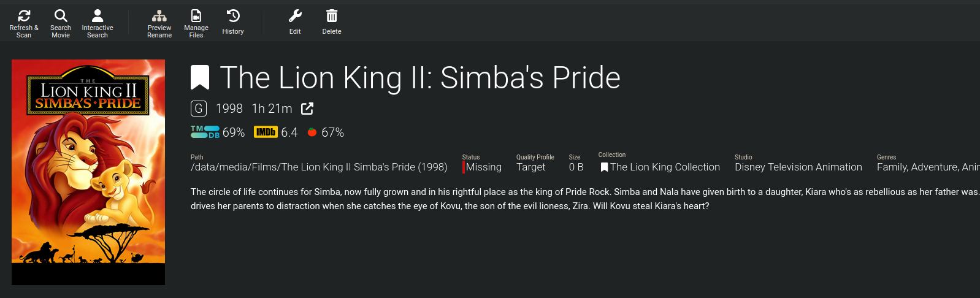Open Manage Files dialog
980x298 pixels.
196,17
